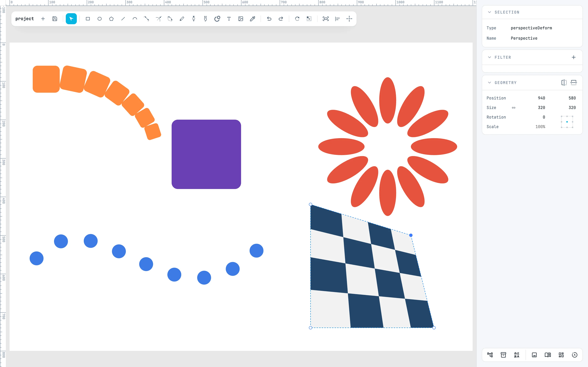Collapse the GEOMETRY section
Screen dimensions: 588x367
pyautogui.click(x=490, y=83)
